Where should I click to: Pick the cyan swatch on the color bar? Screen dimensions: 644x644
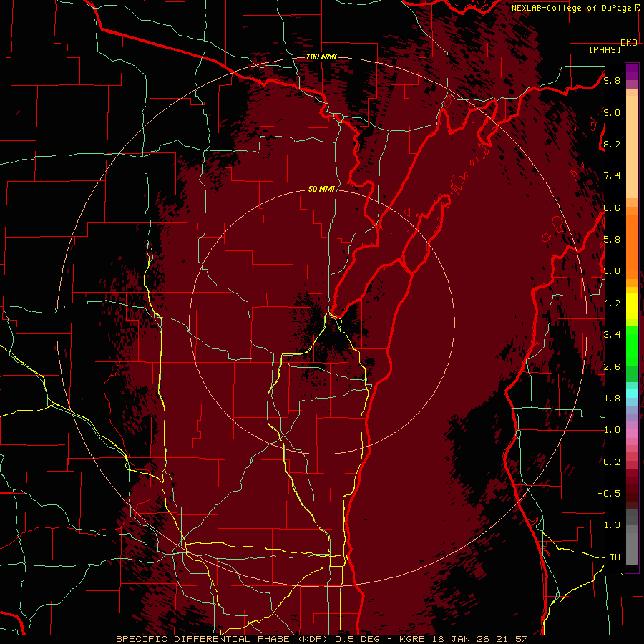[632, 394]
